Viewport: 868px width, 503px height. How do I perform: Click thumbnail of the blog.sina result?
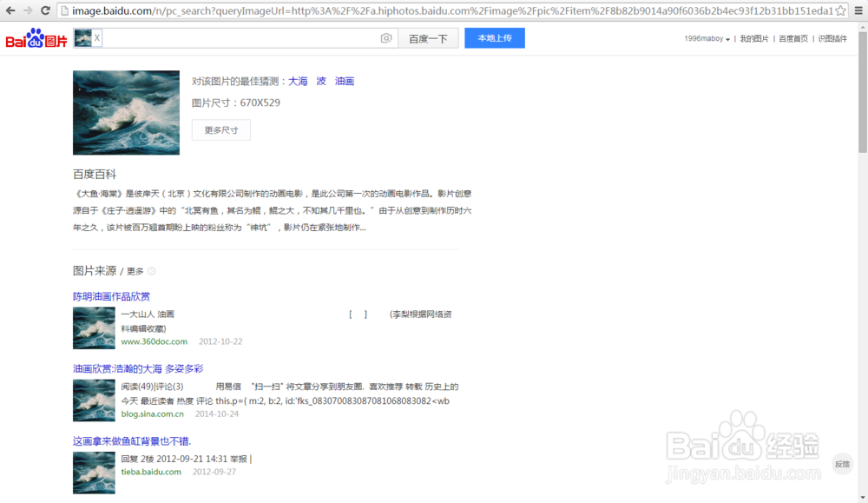click(x=94, y=400)
